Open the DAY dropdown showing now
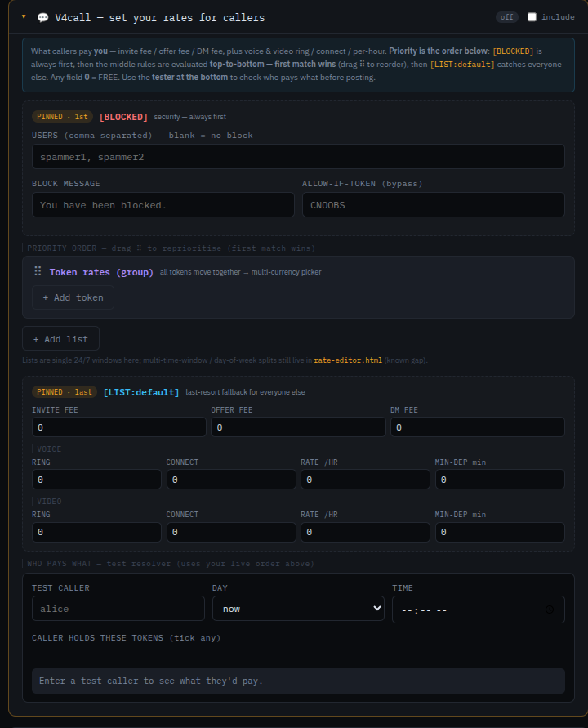 pyautogui.click(x=298, y=609)
